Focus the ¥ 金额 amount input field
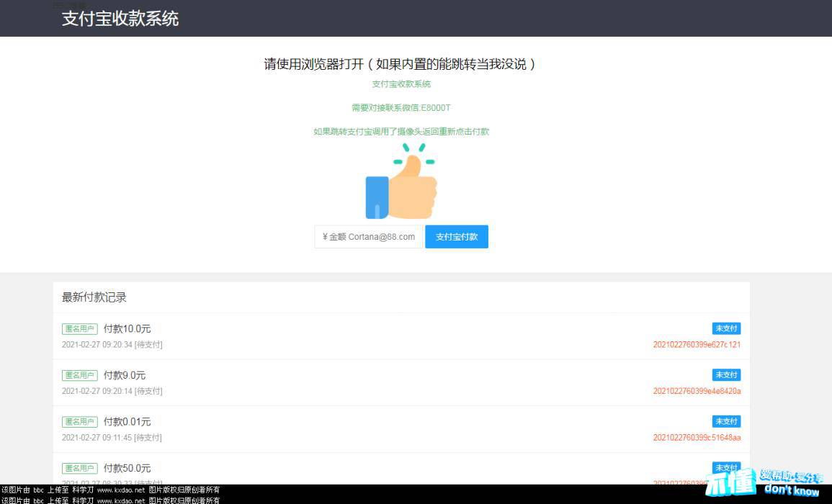The height and width of the screenshot is (504, 832). click(368, 237)
